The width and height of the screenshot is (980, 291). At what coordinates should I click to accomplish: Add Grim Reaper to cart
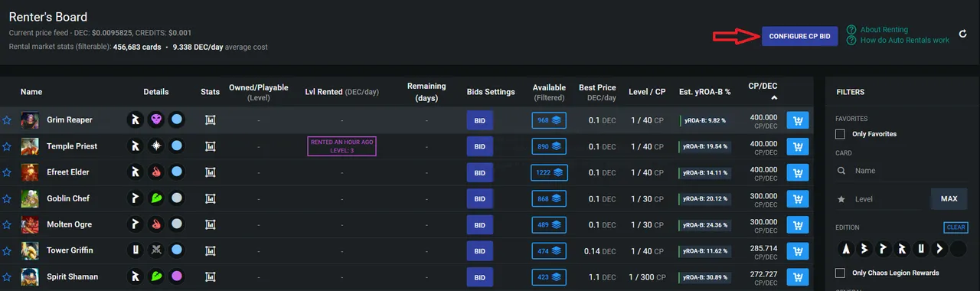pyautogui.click(x=798, y=120)
